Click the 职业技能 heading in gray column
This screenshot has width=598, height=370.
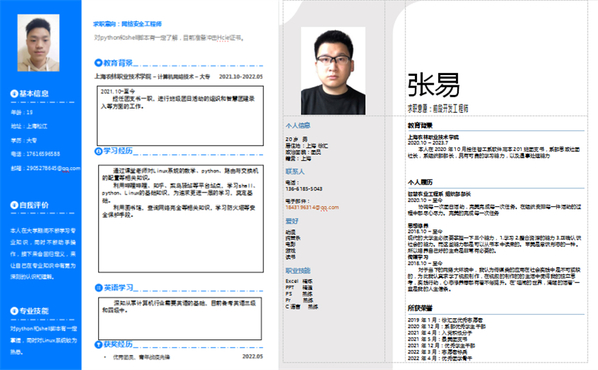[x=298, y=271]
